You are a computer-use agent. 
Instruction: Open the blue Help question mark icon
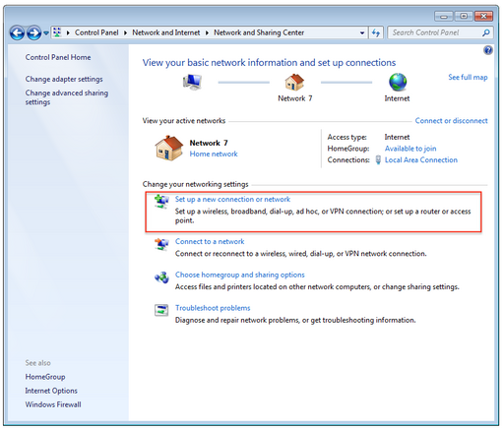pos(488,50)
